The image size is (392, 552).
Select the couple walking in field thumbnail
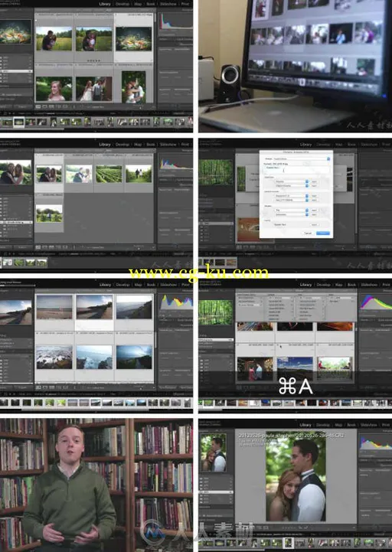(x=139, y=174)
